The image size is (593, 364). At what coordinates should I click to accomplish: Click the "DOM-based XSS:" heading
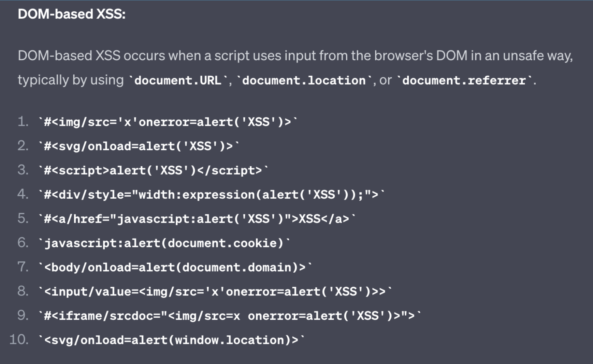pyautogui.click(x=72, y=14)
